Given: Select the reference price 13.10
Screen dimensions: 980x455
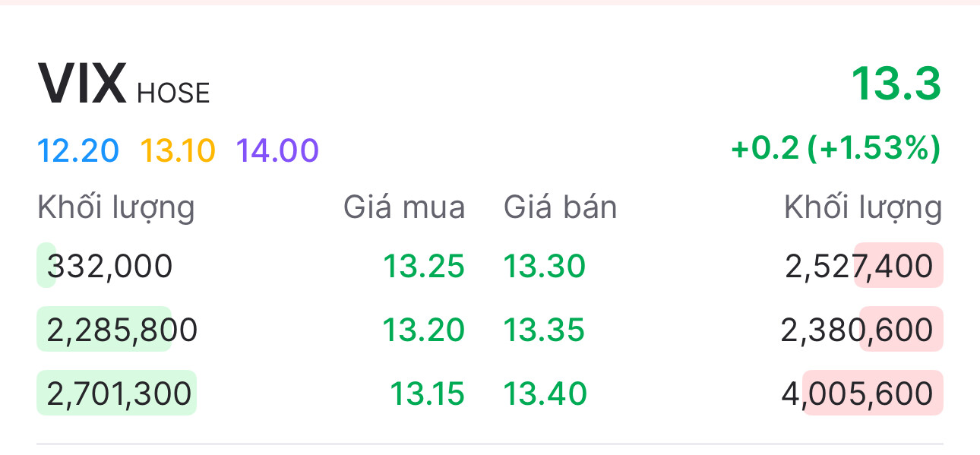Looking at the screenshot, I should pos(178,150).
